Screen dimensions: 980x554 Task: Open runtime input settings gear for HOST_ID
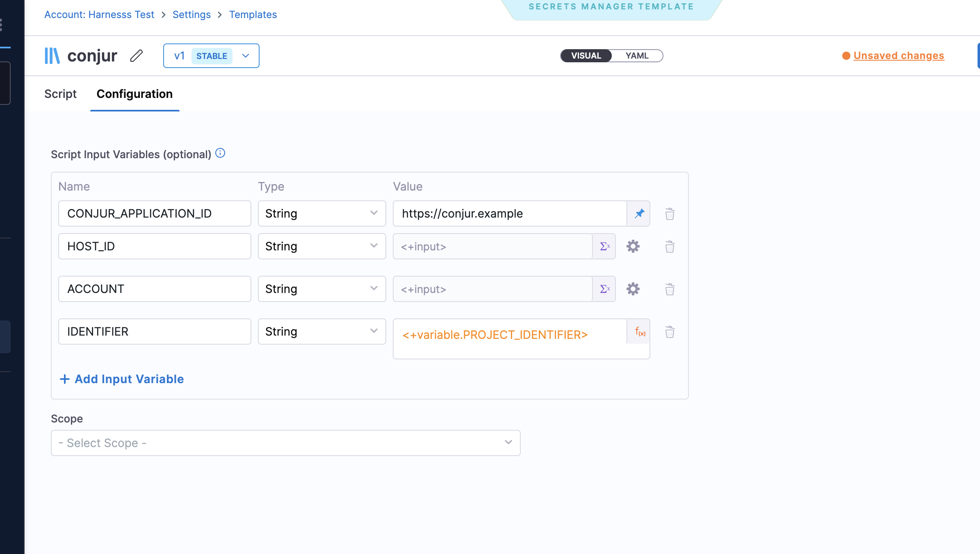coord(633,246)
